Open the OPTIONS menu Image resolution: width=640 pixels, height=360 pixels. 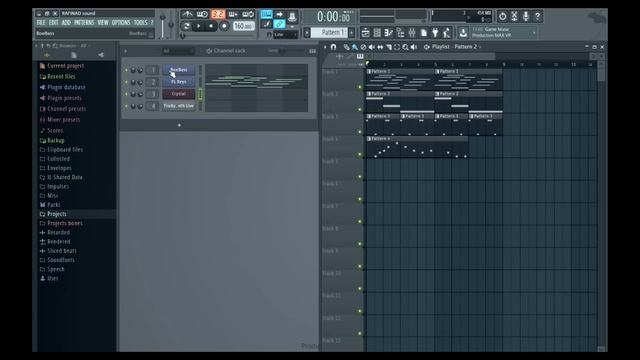(x=121, y=22)
